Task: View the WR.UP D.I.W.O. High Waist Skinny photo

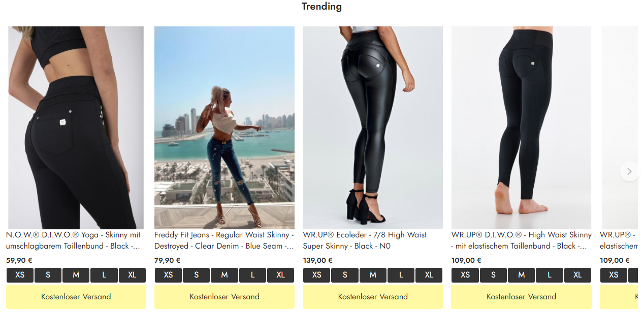Action: click(521, 128)
